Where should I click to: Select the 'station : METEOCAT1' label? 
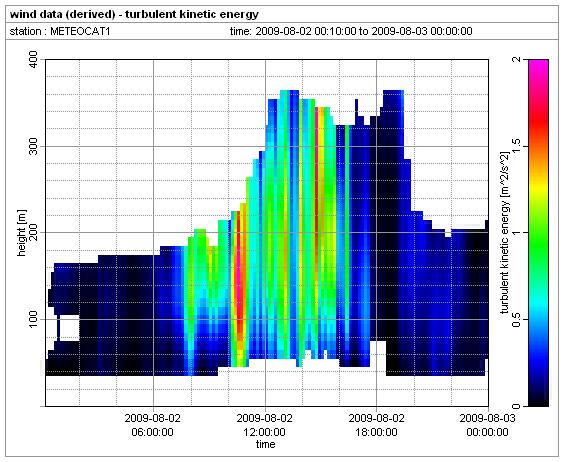click(x=60, y=31)
